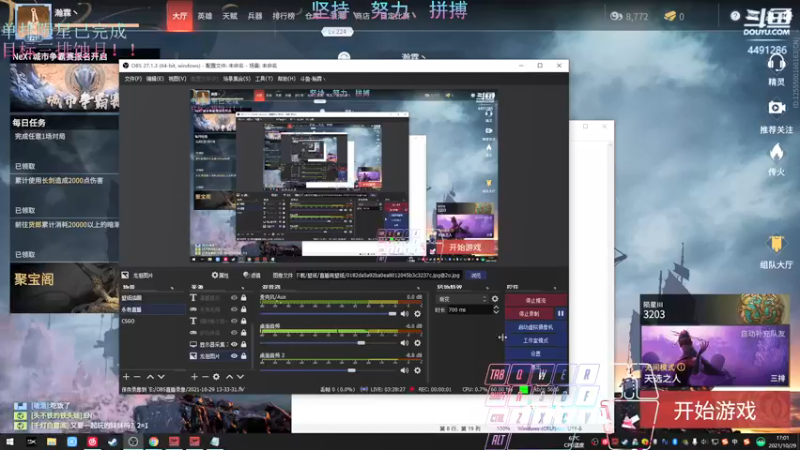Open Chrome from the taskbar
Screen dimensions: 800x450
click(154, 441)
